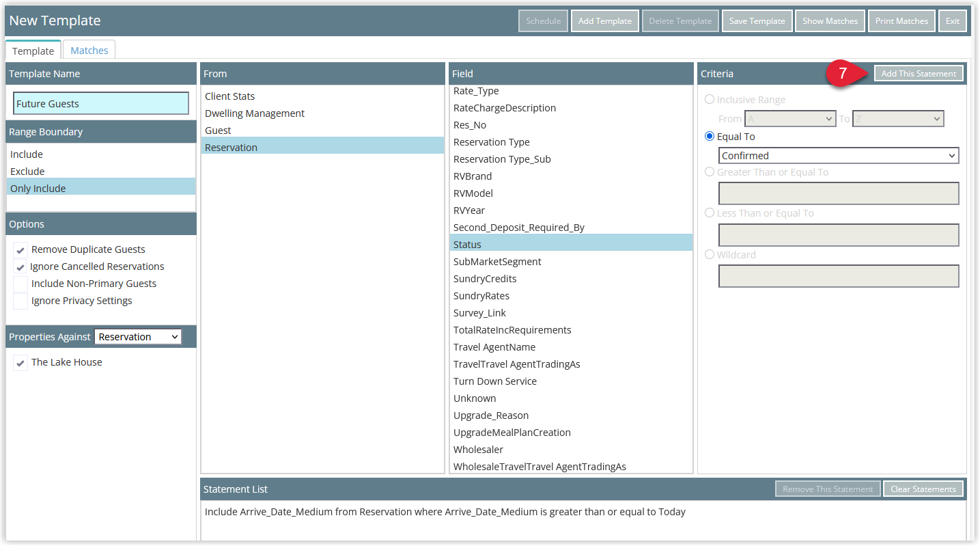Clear Statements from the list
This screenshot has width=980, height=546.
click(923, 489)
